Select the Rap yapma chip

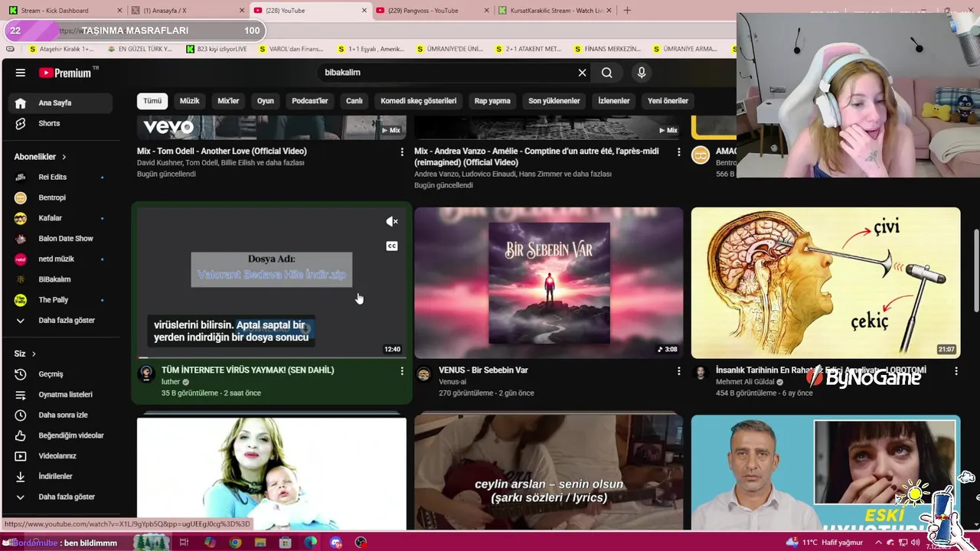coord(492,101)
